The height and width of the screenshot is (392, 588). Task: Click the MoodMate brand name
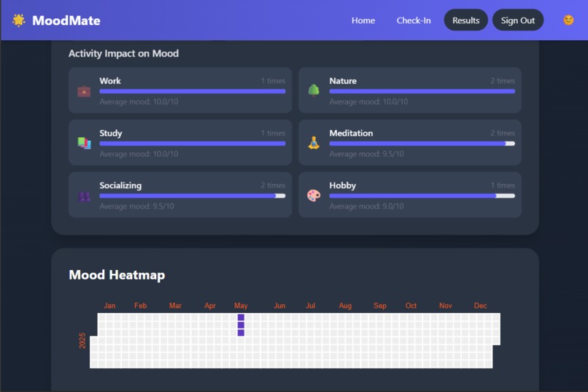coord(66,20)
